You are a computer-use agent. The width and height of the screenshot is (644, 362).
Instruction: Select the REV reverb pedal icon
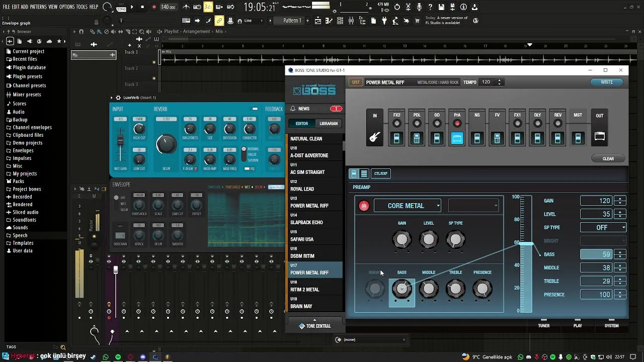click(557, 138)
